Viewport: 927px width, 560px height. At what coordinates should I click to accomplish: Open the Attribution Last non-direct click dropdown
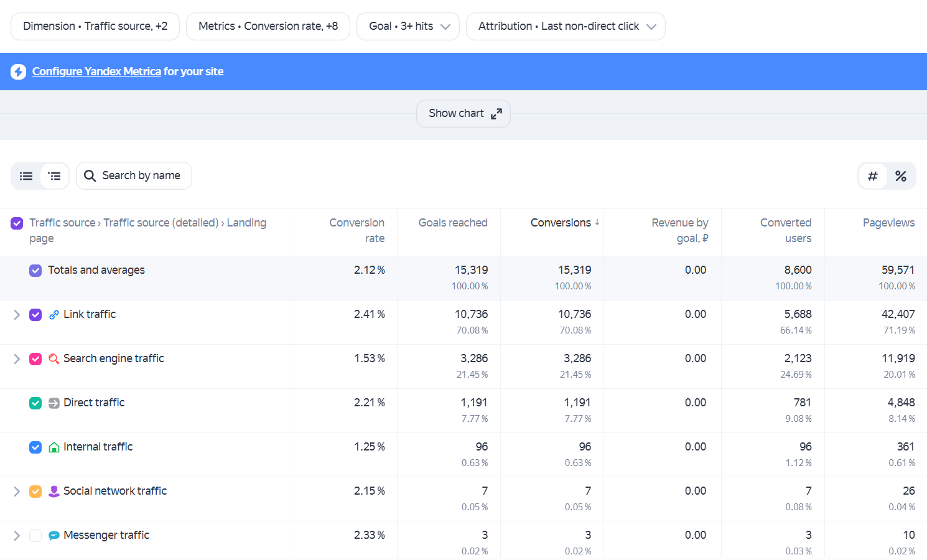(x=566, y=26)
